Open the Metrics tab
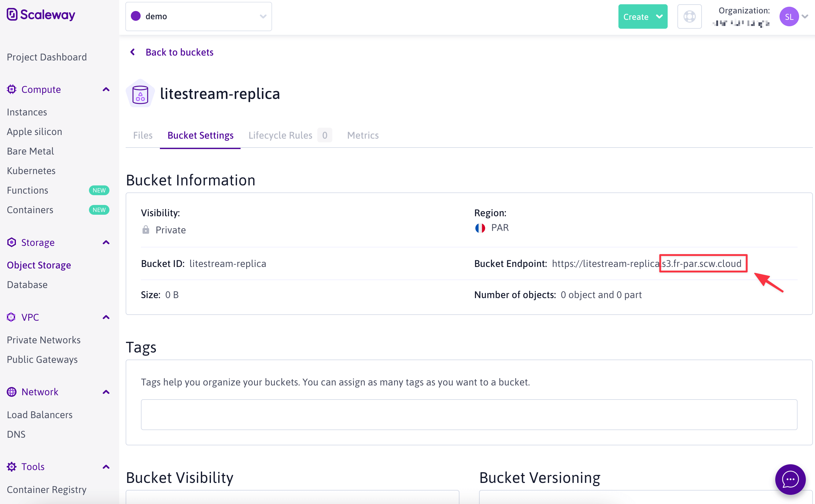Screen dimensions: 815x504 pos(363,135)
